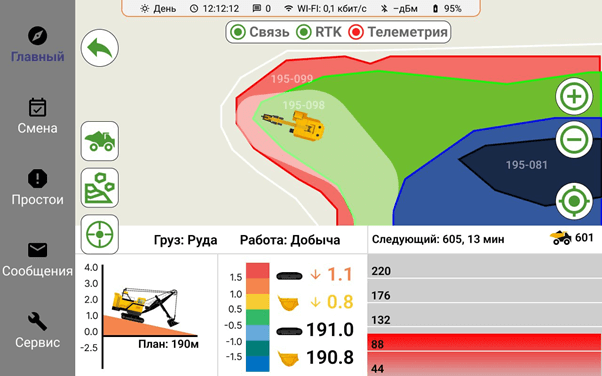
Task: Click the Работа: Добыча label
Action: pyautogui.click(x=290, y=240)
